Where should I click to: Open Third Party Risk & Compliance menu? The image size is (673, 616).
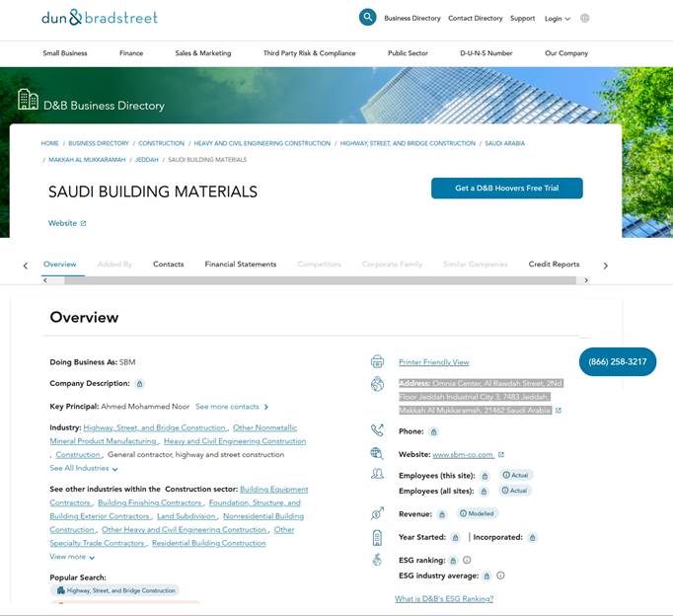[310, 53]
